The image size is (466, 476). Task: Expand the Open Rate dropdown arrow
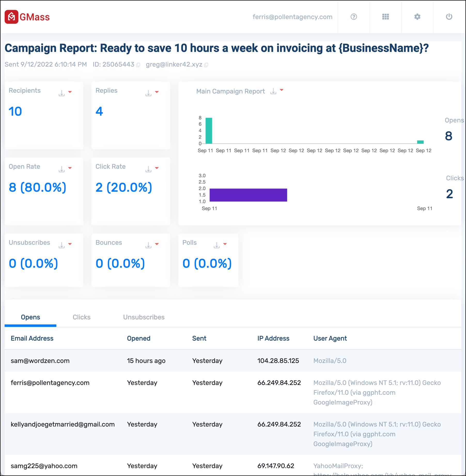pos(70,168)
